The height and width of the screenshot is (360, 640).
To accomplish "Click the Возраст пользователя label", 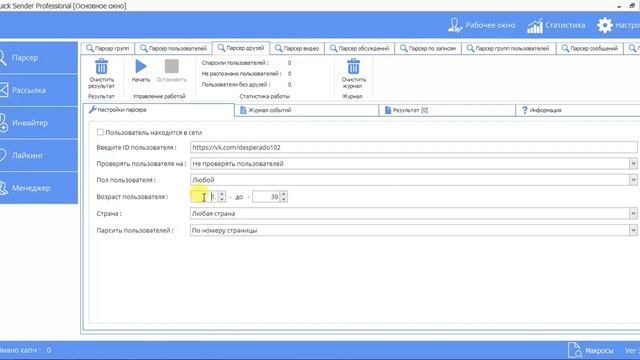I will [132, 197].
